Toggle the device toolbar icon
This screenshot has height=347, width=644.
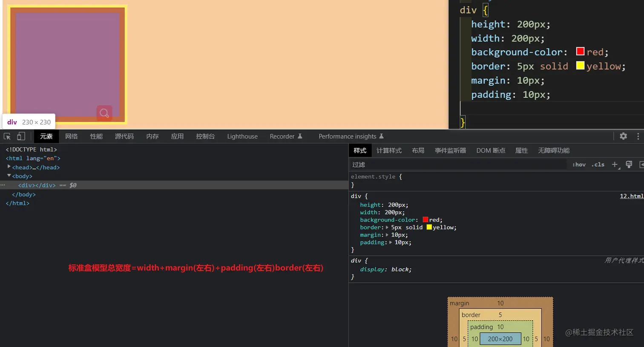21,136
